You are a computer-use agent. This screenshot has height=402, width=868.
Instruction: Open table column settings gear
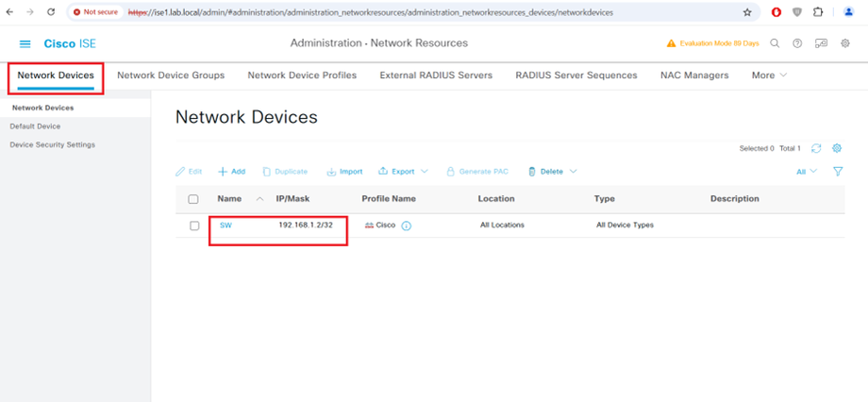(837, 148)
